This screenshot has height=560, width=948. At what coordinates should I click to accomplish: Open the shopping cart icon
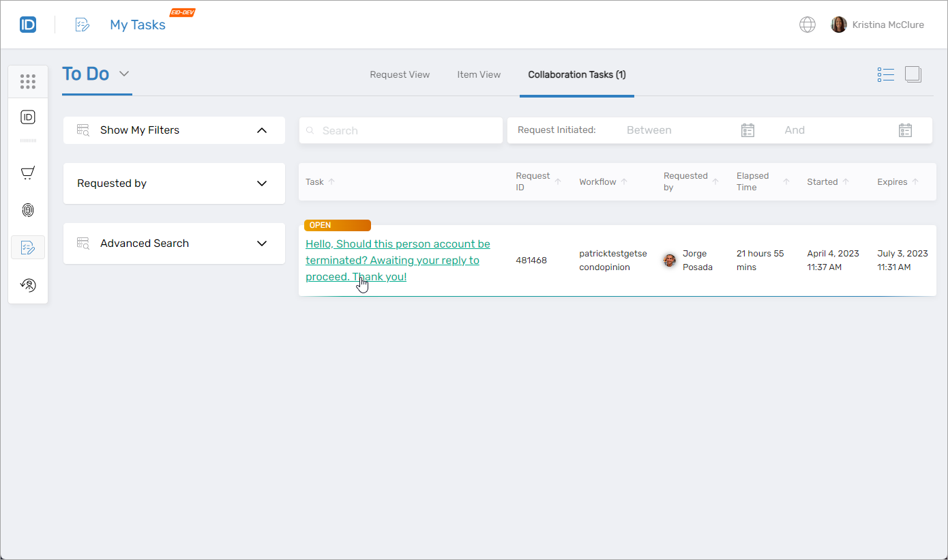(x=27, y=173)
